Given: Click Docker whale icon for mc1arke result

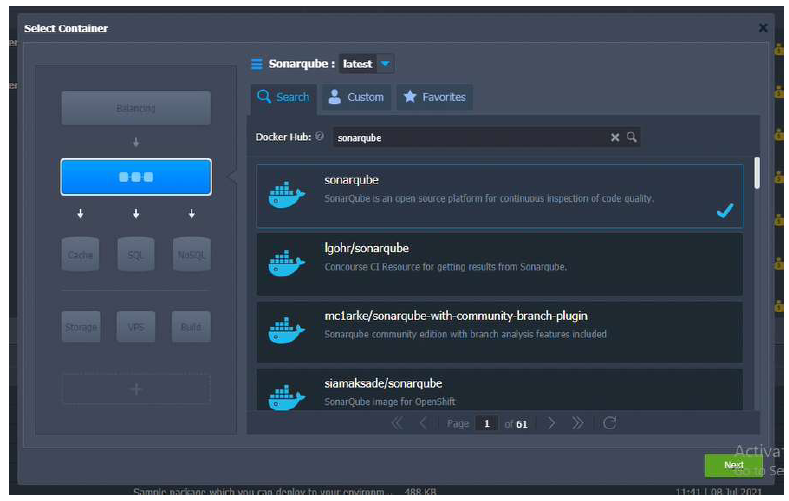Looking at the screenshot, I should pyautogui.click(x=286, y=330).
